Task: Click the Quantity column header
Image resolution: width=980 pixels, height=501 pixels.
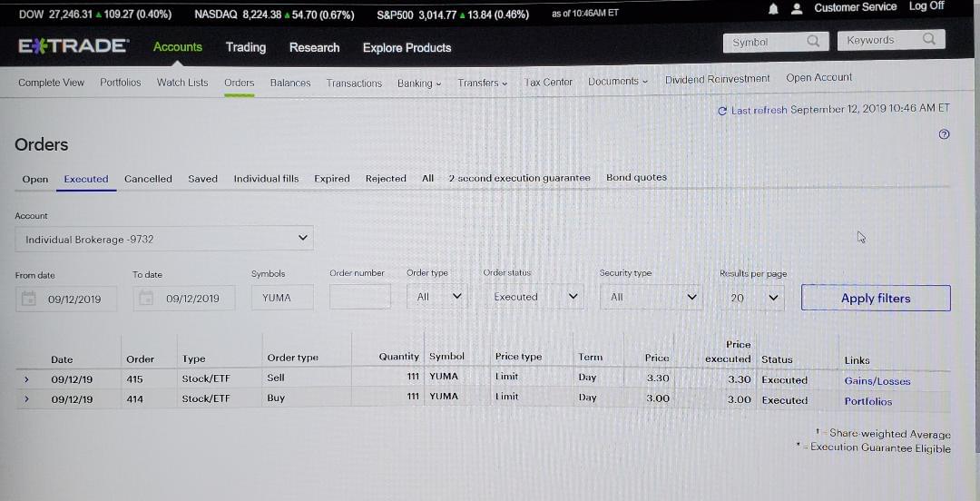Action: coord(398,357)
